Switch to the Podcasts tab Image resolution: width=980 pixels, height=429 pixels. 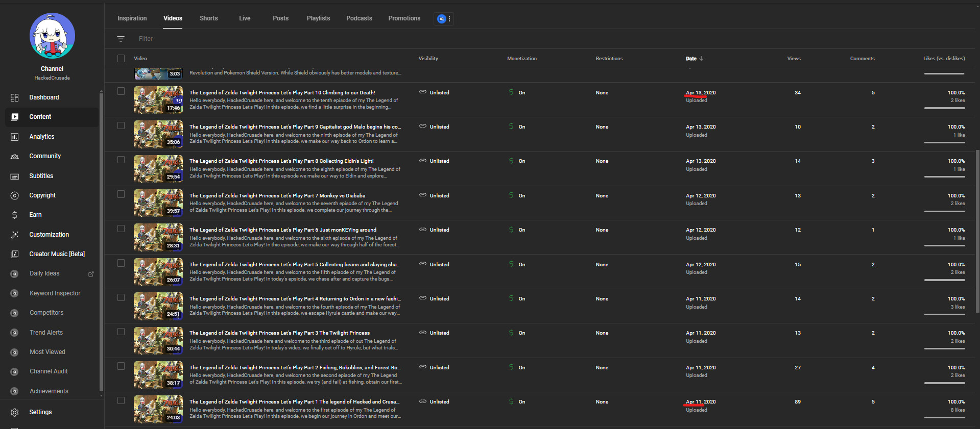coord(359,18)
